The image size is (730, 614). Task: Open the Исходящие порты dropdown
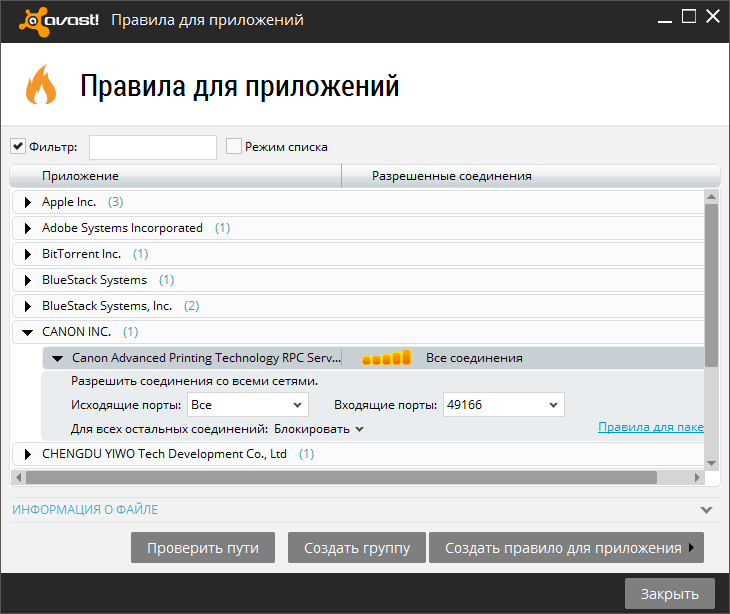point(248,405)
